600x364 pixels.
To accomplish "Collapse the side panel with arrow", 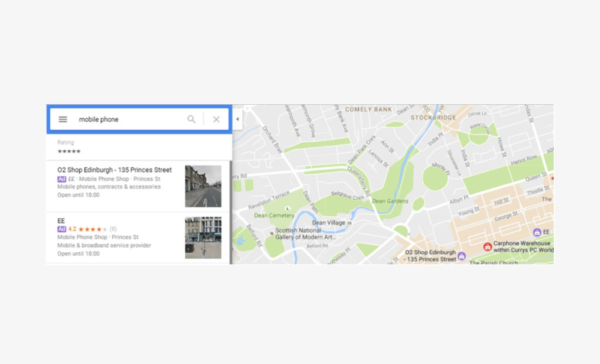I will point(237,119).
